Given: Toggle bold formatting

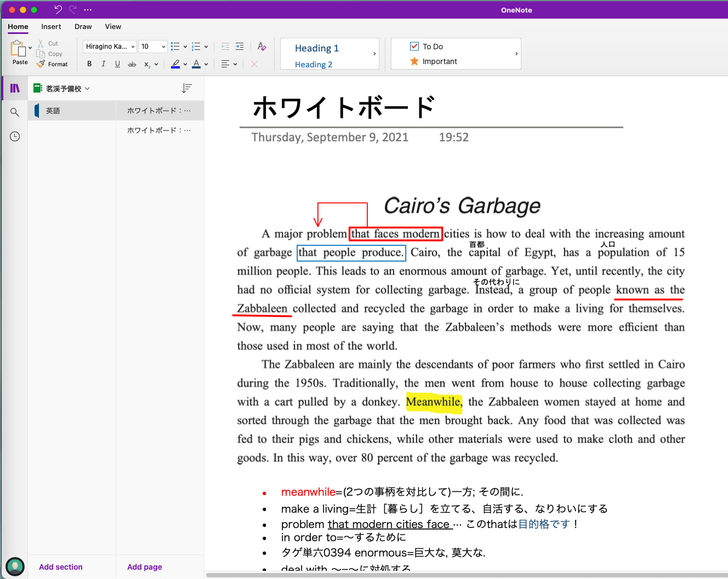Looking at the screenshot, I should tap(89, 64).
